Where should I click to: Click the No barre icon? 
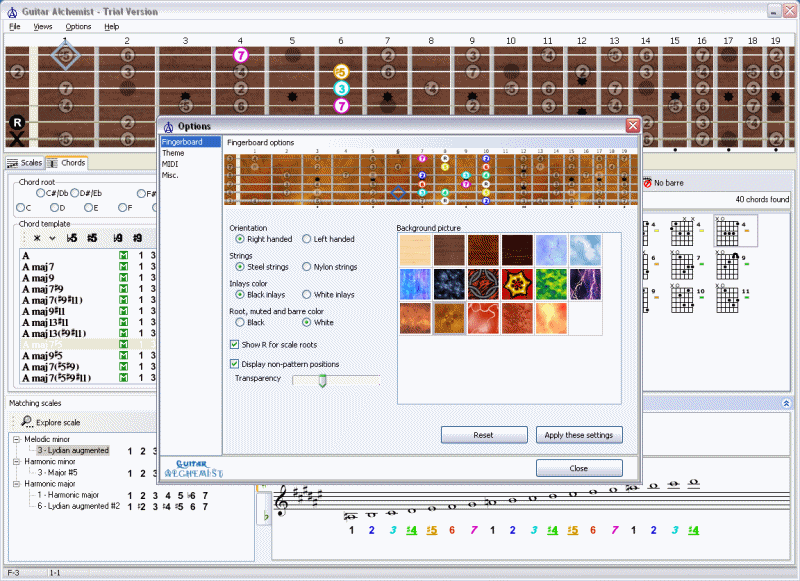[648, 183]
